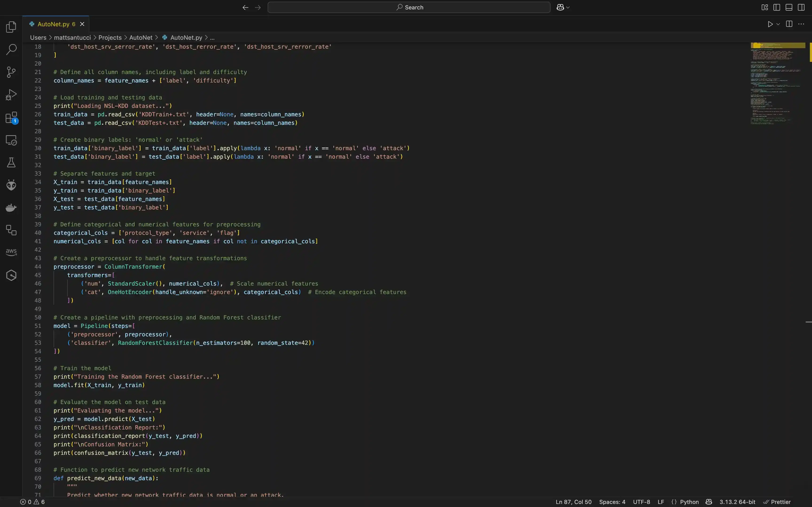Image resolution: width=812 pixels, height=507 pixels.
Task: Click 'OneHotEncoder' on line 47
Action: (x=130, y=292)
